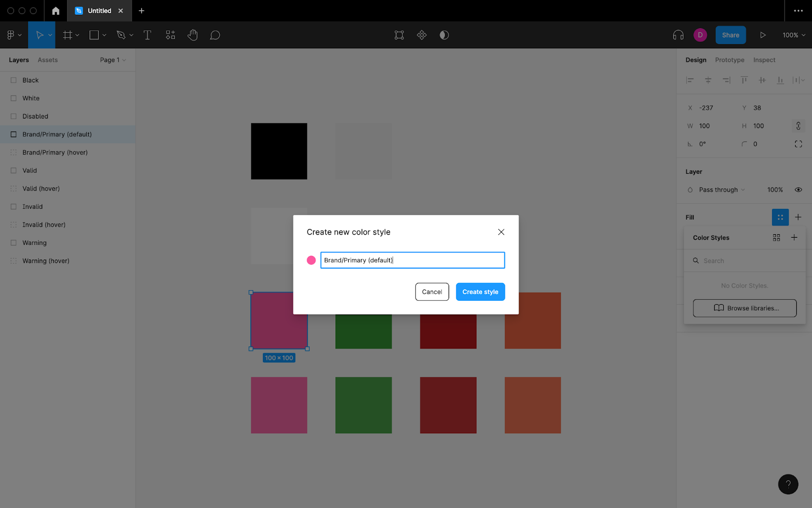Click the Use as mask icon

[x=444, y=35]
